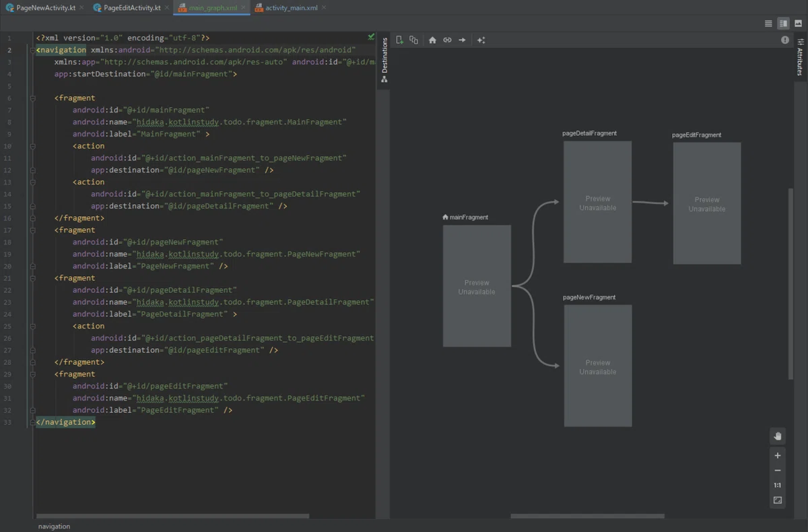The image size is (808, 532).
Task: Zoom in the navigation graph
Action: 778,456
